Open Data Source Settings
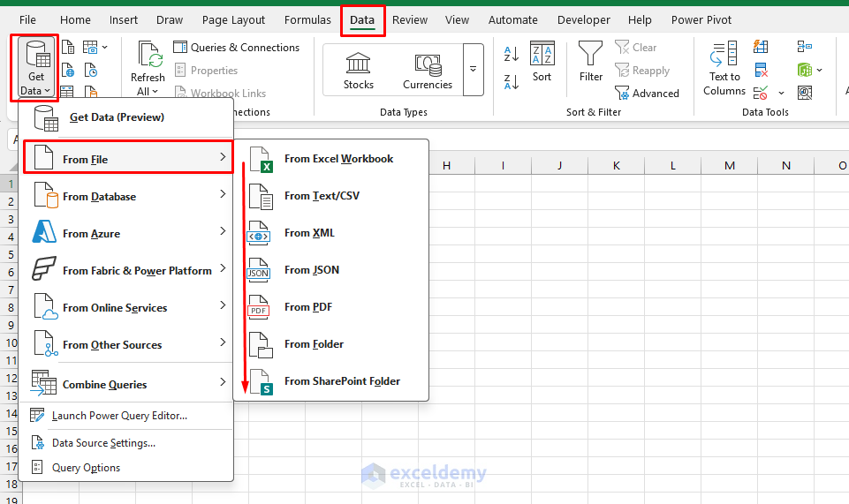Viewport: 849px width, 504px height. click(126, 443)
